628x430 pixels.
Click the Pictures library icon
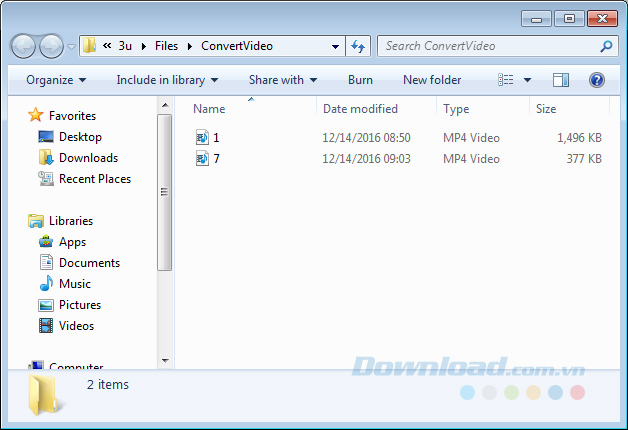[46, 305]
